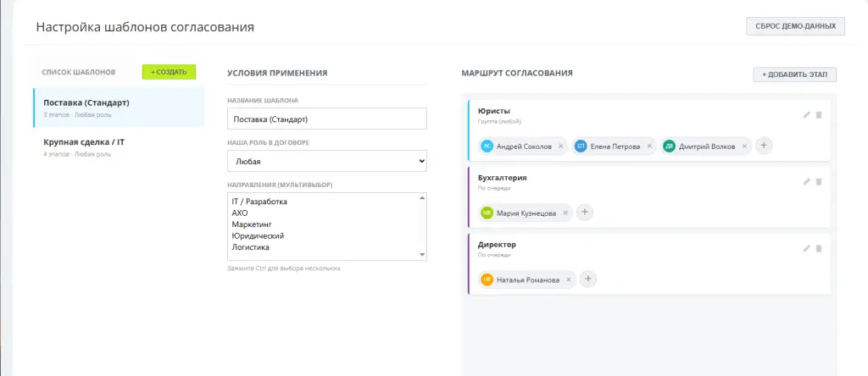Edit the Бухгалтерия stage with pencil icon

coord(807,181)
